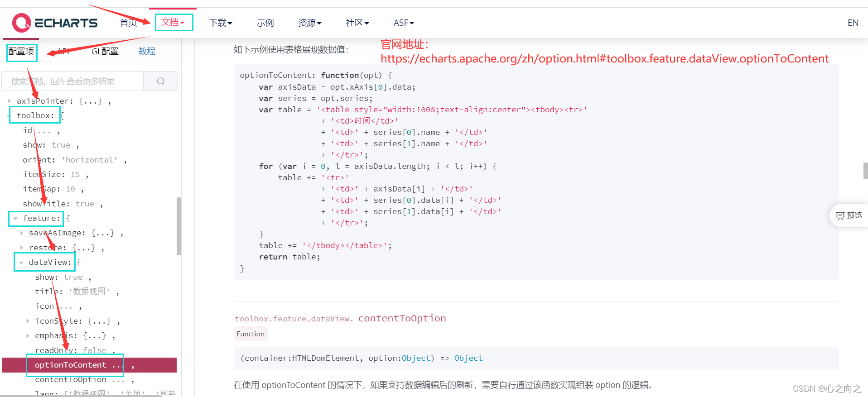Select the readOnly: false row
868x397 pixels.
(75, 350)
